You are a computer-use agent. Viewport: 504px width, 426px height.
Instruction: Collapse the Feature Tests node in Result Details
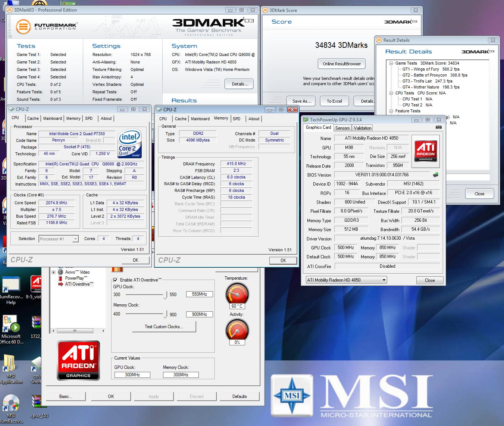391,111
